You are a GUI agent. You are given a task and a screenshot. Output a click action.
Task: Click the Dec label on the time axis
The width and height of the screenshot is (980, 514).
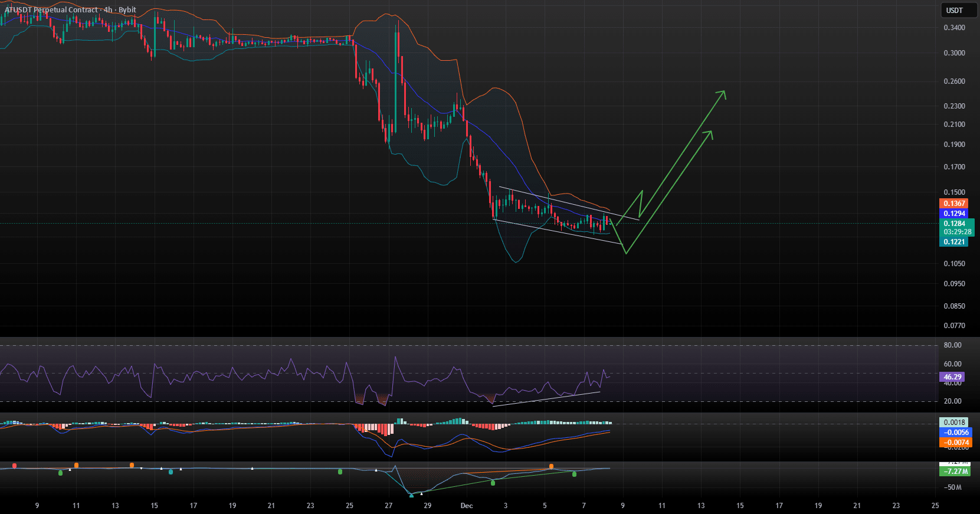pyautogui.click(x=467, y=506)
